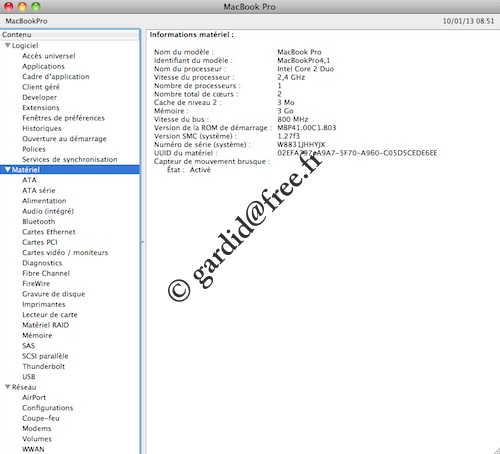500x454 pixels.
Task: Open the Extensions entry
Action: click(x=41, y=108)
